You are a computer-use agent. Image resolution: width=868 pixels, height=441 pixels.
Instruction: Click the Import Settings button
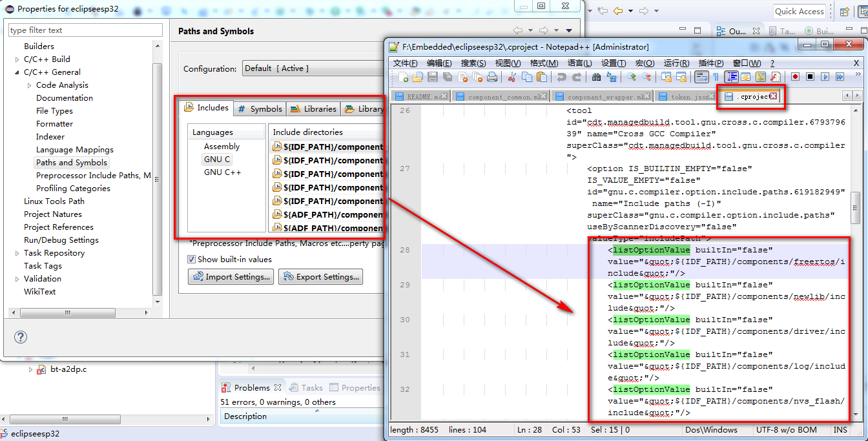(231, 277)
